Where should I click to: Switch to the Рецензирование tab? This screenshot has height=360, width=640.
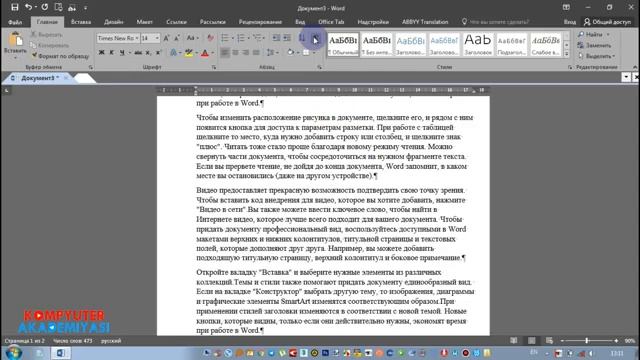260,22
